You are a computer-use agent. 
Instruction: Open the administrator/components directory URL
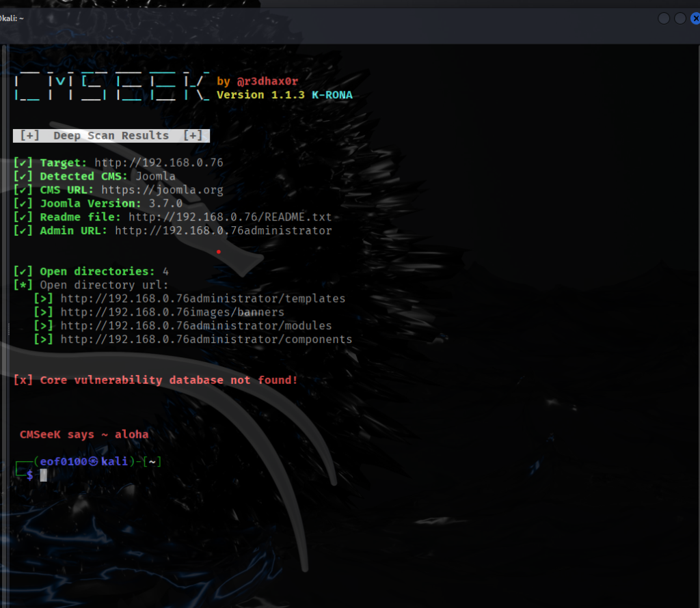[206, 340]
